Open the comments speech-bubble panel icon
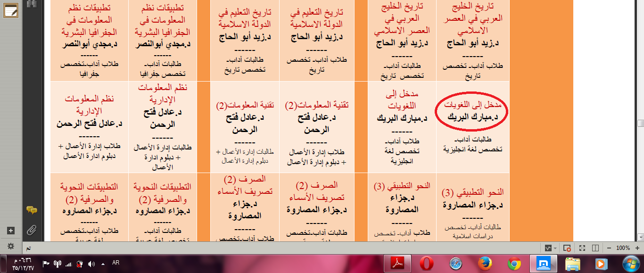Image resolution: width=644 pixels, height=273 pixels. pos(32,210)
